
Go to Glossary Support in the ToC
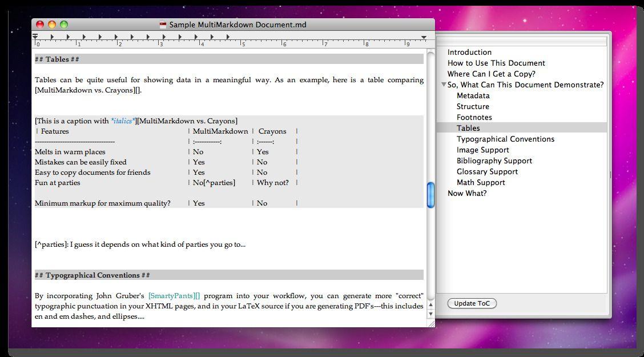(487, 172)
